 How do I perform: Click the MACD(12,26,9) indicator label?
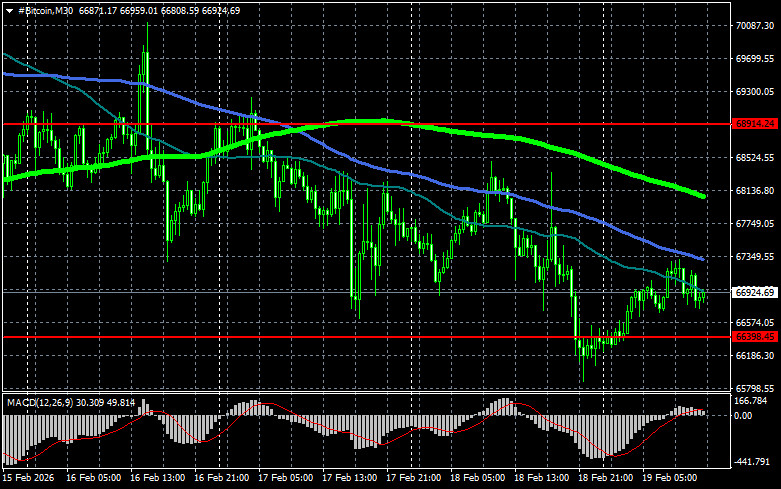(x=39, y=402)
